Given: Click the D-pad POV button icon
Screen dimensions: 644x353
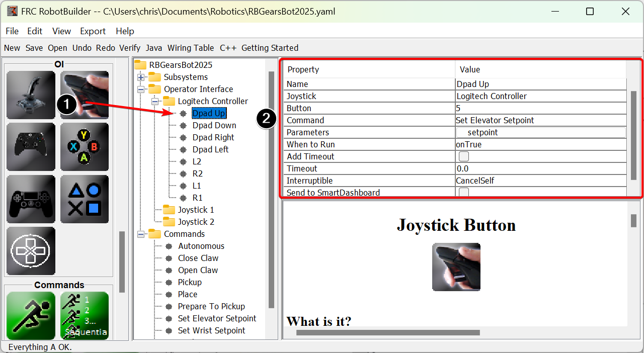Looking at the screenshot, I should click(31, 250).
